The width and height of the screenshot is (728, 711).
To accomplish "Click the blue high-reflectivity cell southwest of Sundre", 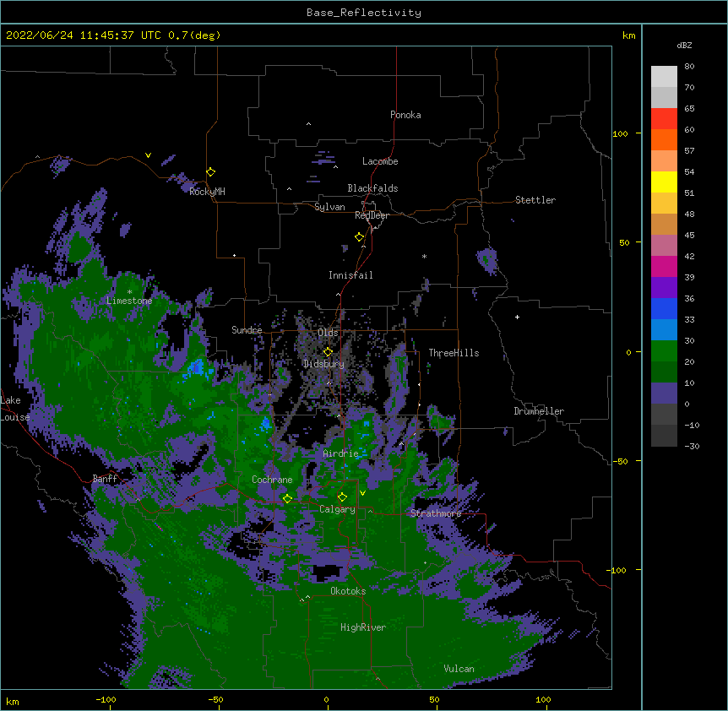I will [x=197, y=367].
